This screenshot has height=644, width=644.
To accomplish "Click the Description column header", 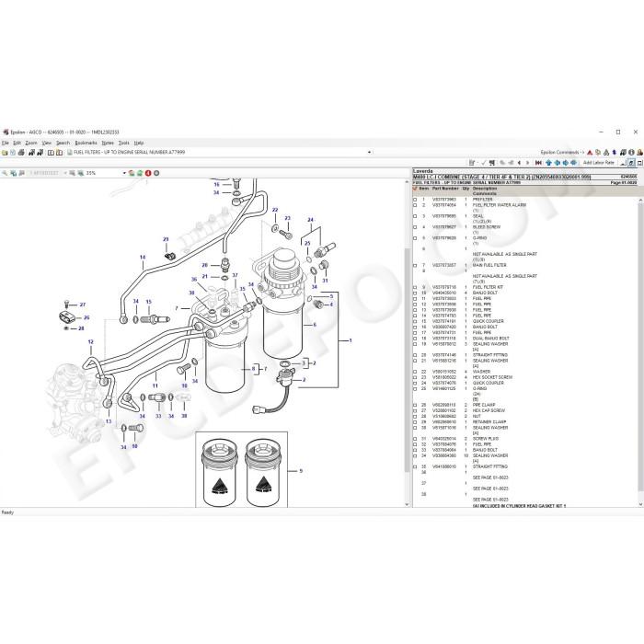I will [485, 189].
